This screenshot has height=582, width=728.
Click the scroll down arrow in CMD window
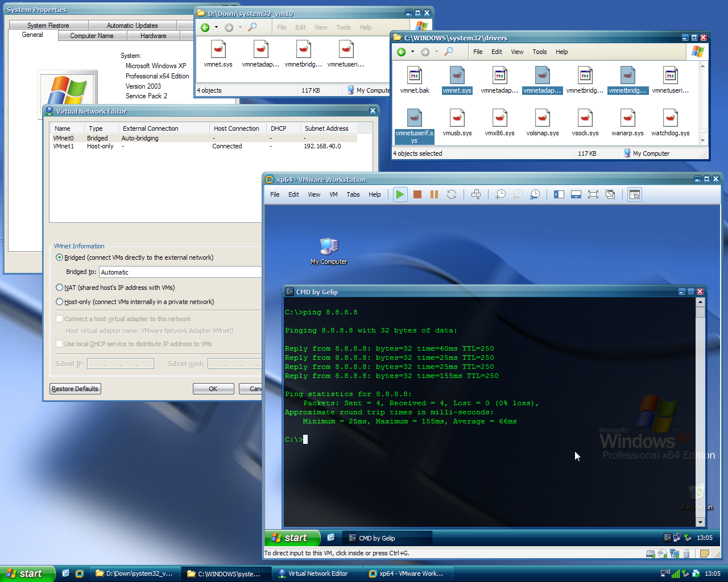[700, 522]
